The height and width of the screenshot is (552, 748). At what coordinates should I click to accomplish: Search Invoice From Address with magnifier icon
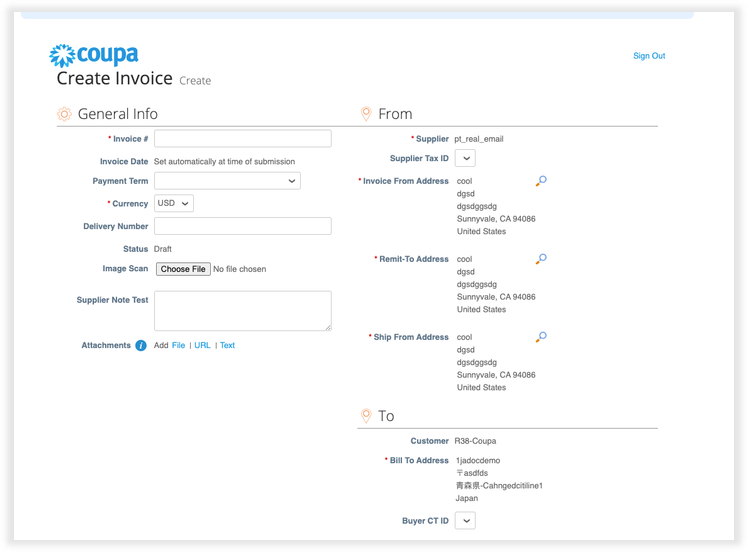click(x=541, y=181)
